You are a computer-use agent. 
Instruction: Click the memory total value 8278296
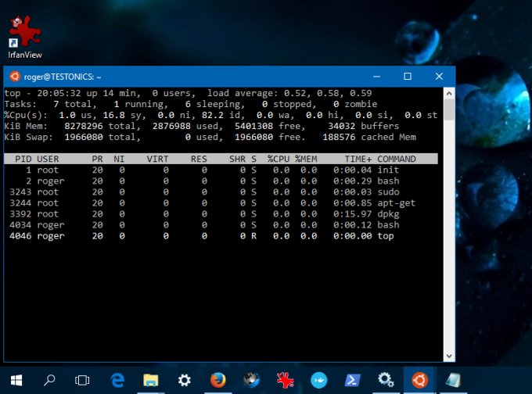84,126
